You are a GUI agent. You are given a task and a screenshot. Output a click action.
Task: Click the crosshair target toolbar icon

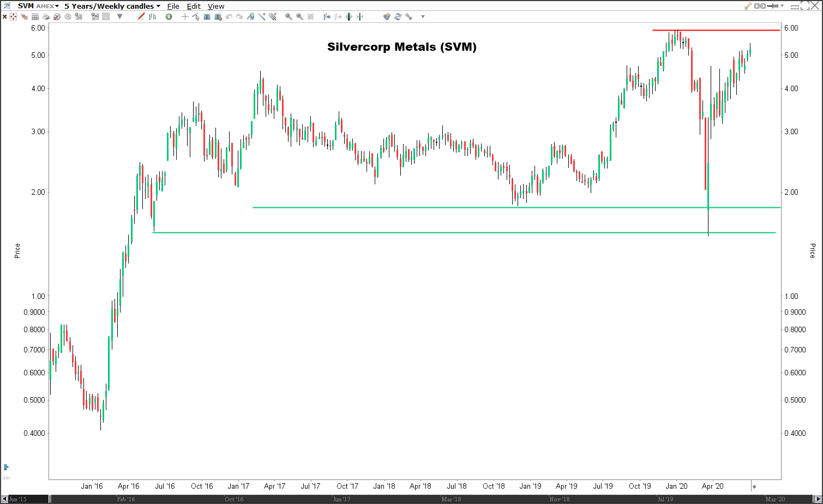click(13, 17)
